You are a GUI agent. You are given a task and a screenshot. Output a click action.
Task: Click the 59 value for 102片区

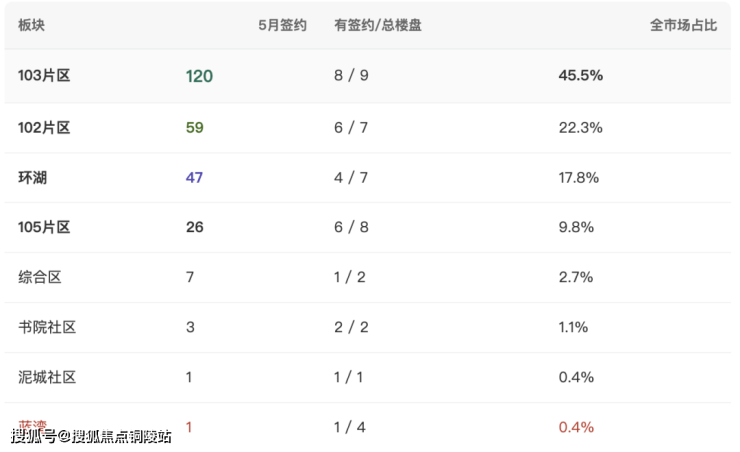tap(194, 127)
